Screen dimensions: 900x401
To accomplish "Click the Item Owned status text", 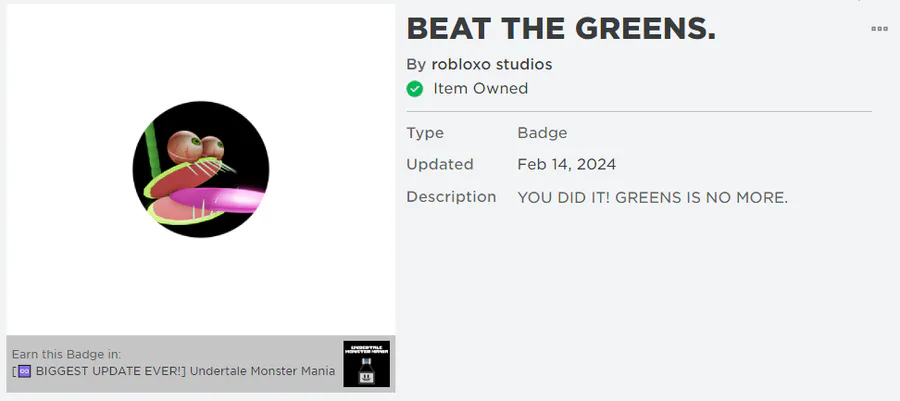I will [480, 88].
